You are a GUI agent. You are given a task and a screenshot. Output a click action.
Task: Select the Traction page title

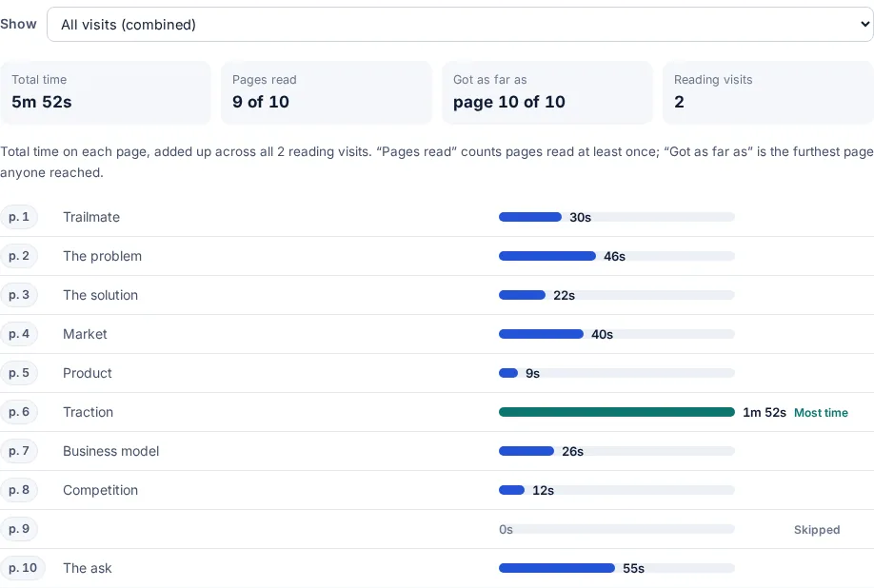click(89, 412)
